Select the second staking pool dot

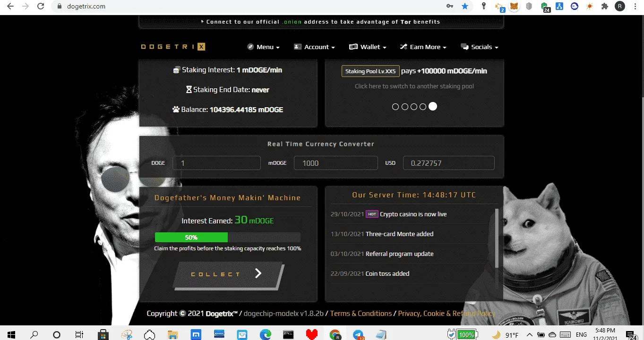point(405,107)
